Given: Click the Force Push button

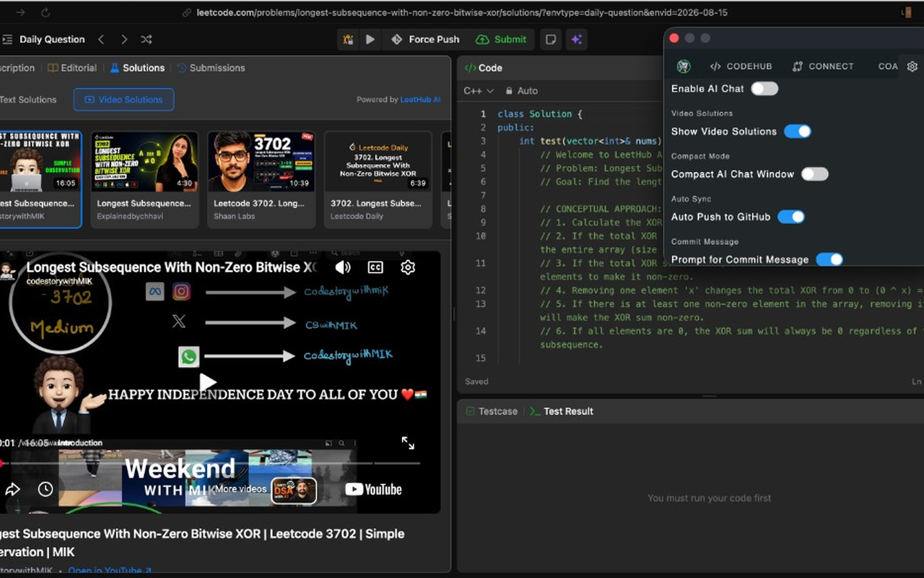Looking at the screenshot, I should (425, 40).
